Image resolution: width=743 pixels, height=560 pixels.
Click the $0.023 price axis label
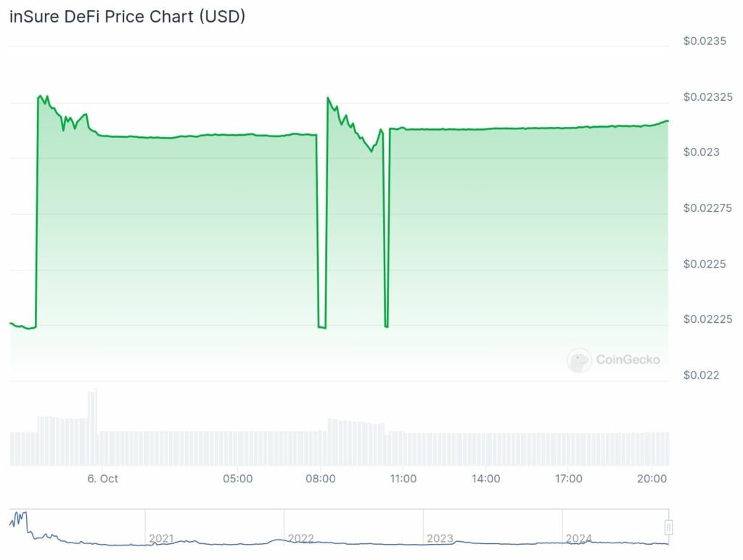point(701,152)
